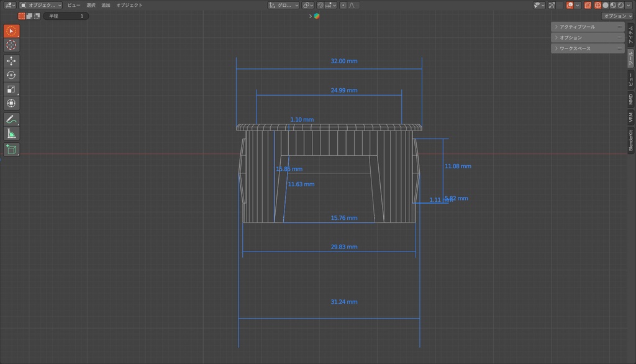Click the 15.76 mm measurement label

[344, 218]
